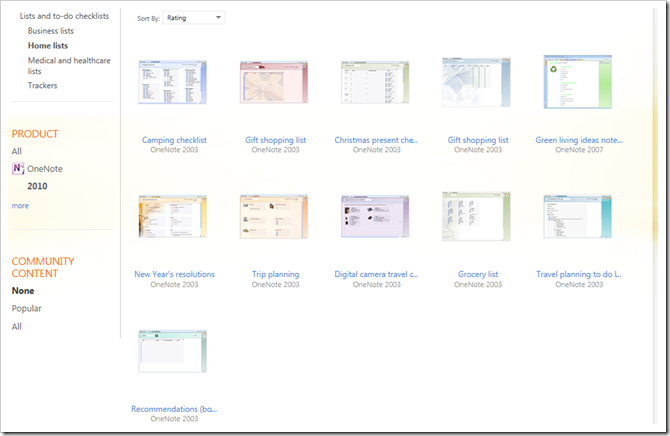The height and width of the screenshot is (436, 670).
Task: Click the Travel planning to do l.. link
Action: tap(579, 274)
